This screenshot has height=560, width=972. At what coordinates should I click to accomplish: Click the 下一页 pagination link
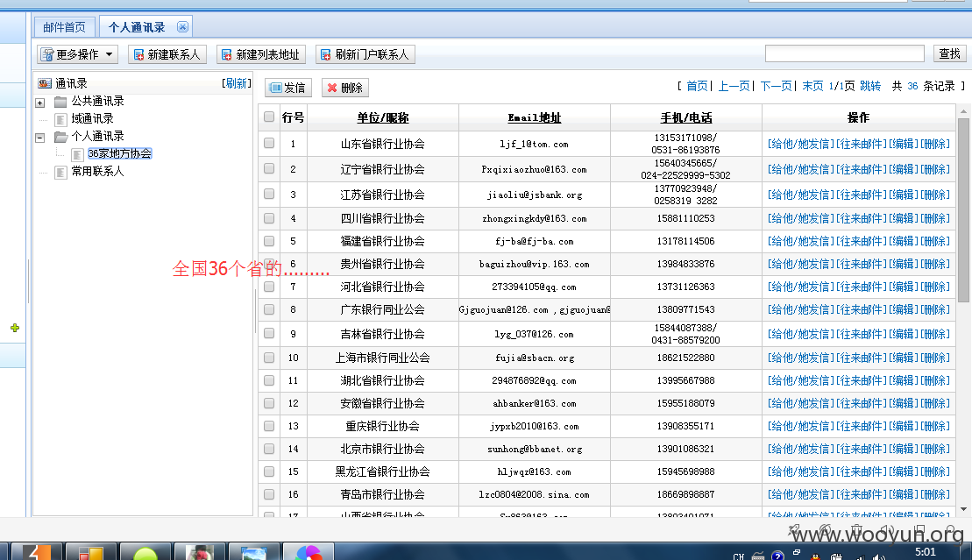click(x=777, y=86)
